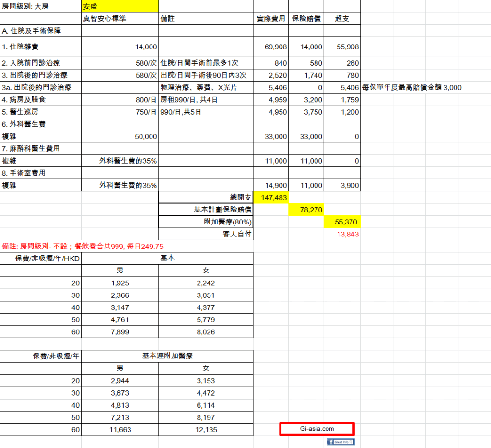Screen dimensions: 491x448
Task: Click the 3,051 female premium cell
Action: [206, 295]
